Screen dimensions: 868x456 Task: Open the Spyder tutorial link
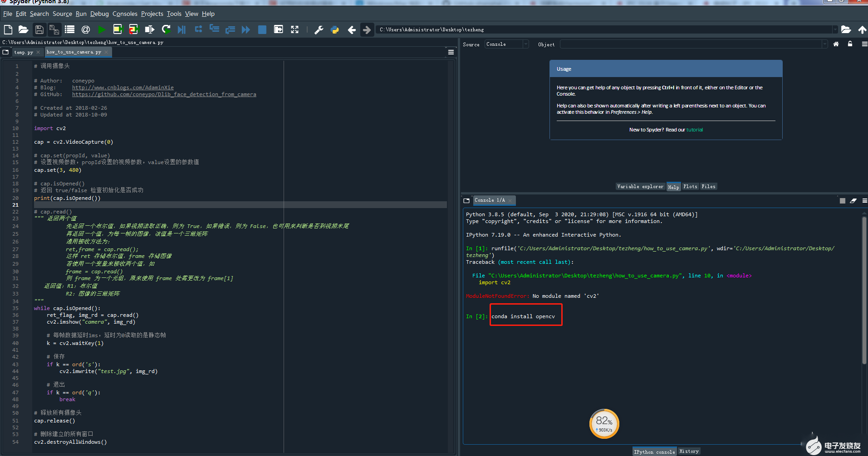pos(695,130)
